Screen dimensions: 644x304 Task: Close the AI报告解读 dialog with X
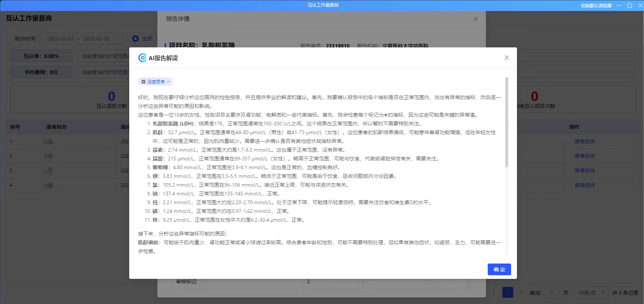coord(506,58)
